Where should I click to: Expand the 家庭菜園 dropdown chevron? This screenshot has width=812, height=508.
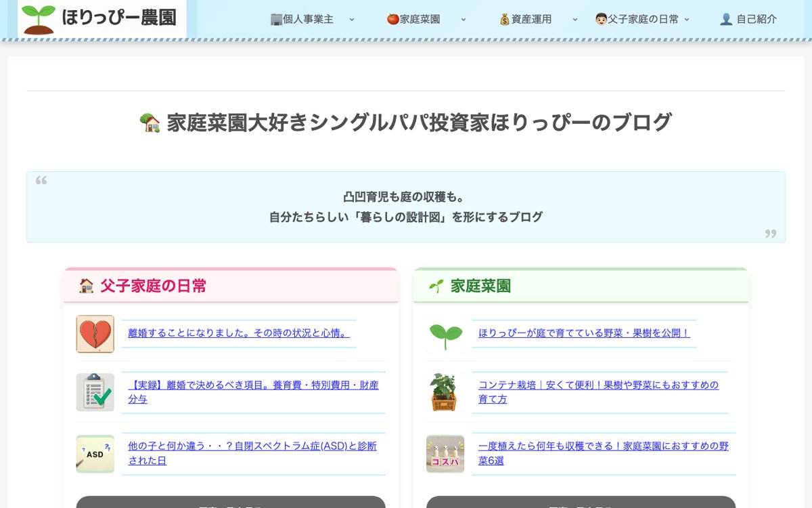(x=464, y=19)
